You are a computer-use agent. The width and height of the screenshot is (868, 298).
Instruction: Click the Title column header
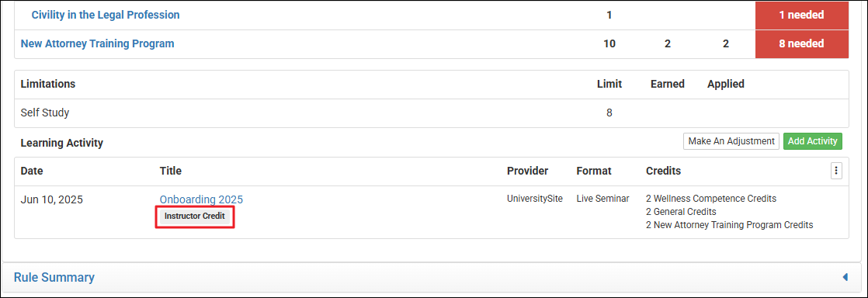pyautogui.click(x=171, y=172)
